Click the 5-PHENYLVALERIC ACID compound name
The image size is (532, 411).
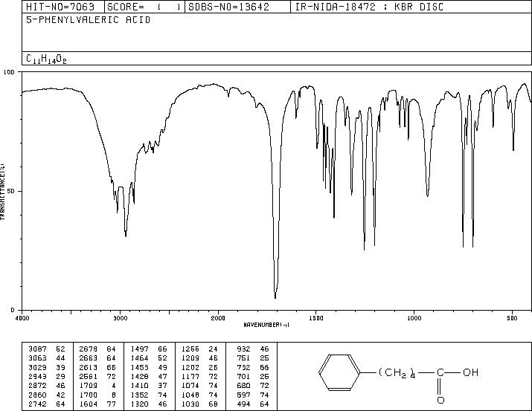click(89, 20)
